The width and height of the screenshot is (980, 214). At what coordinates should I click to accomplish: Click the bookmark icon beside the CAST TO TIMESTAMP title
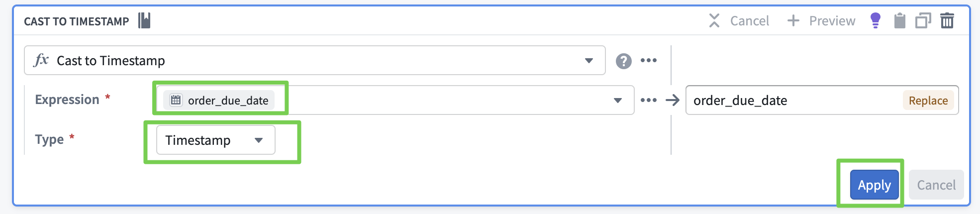144,20
